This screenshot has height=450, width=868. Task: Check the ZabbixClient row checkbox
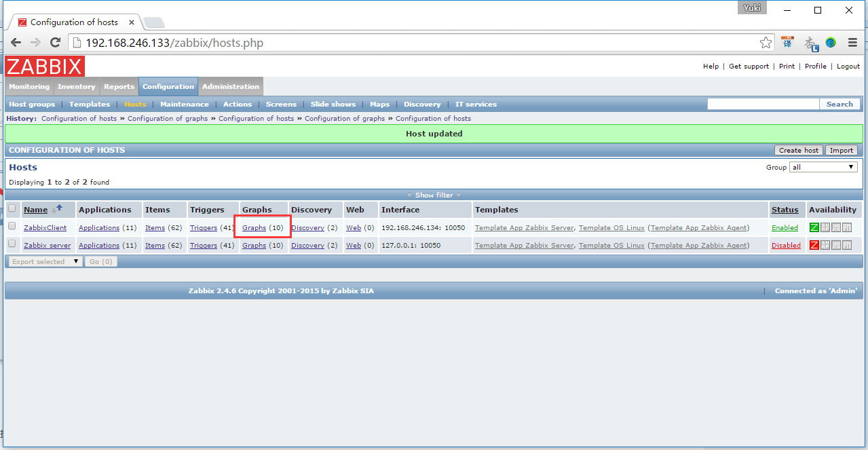point(12,226)
